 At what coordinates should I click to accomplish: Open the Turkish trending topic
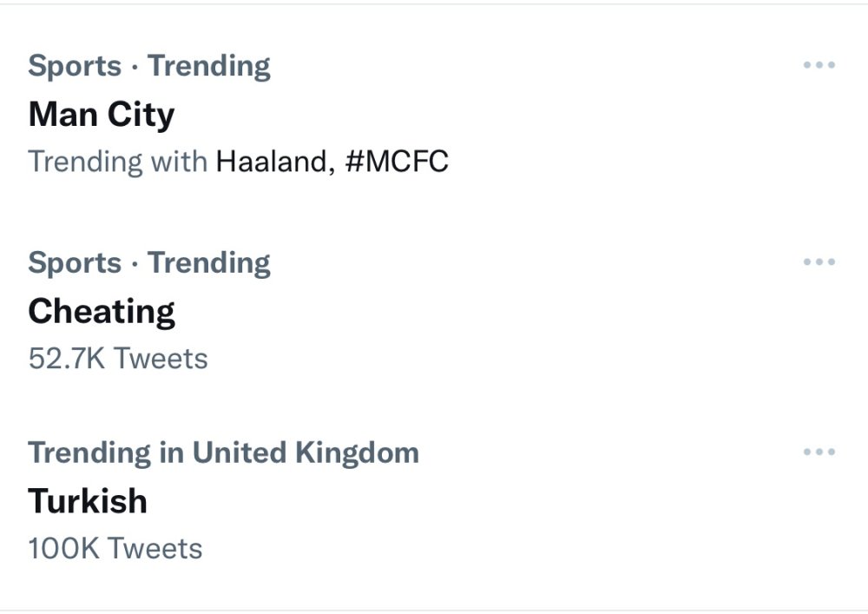pyautogui.click(x=88, y=501)
